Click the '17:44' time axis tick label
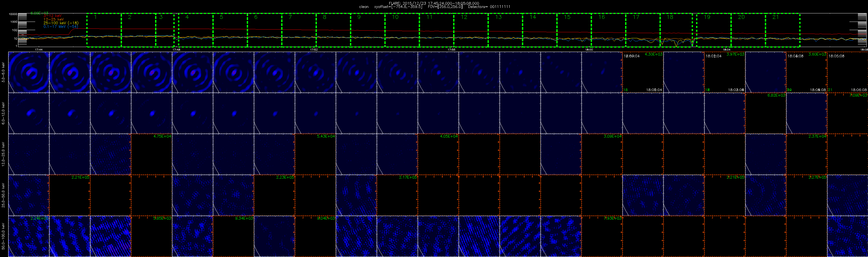868x257 pixels. click(39, 50)
